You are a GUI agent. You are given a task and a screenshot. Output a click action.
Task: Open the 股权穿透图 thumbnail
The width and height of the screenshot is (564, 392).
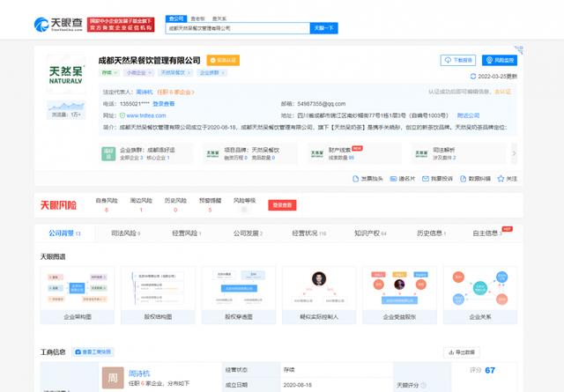click(x=239, y=295)
